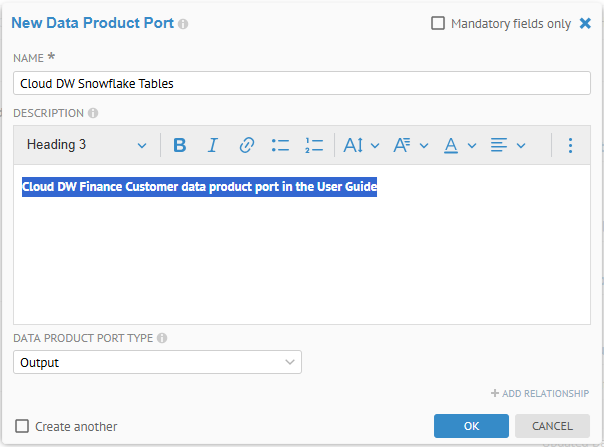The width and height of the screenshot is (604, 447).
Task: Click Add Relationship link
Action: 540,394
